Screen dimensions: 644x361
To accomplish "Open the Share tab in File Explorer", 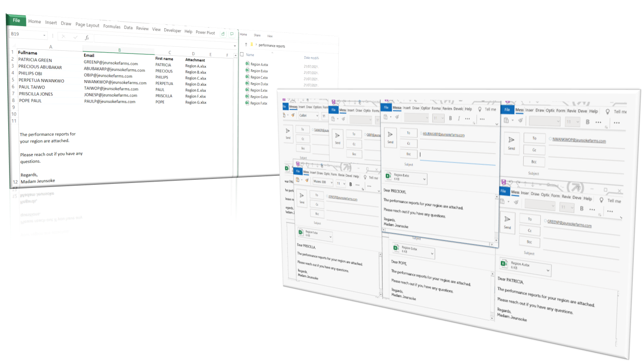I will pyautogui.click(x=257, y=35).
